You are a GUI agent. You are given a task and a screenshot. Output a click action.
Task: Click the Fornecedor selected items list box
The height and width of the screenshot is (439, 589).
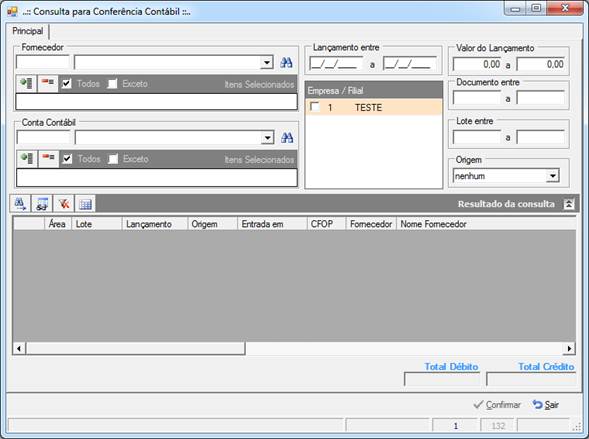click(157, 101)
